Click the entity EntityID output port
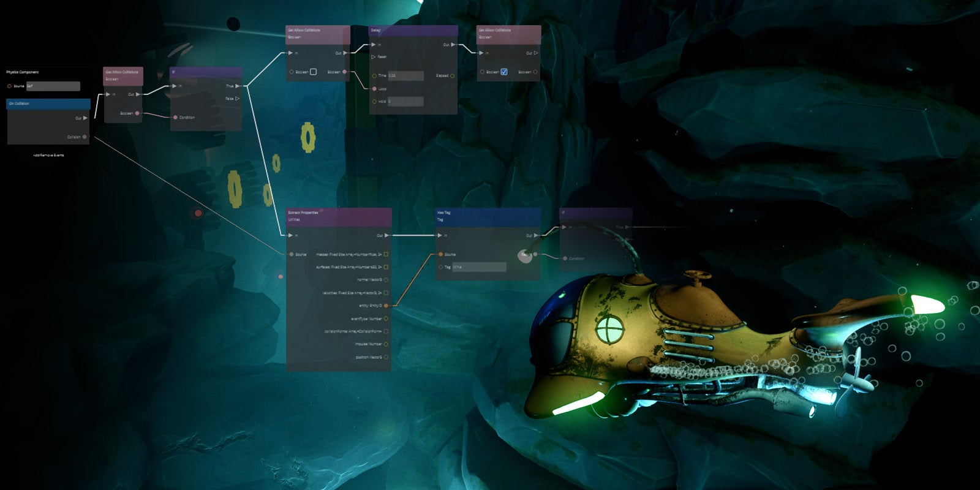The width and height of the screenshot is (980, 490). pyautogui.click(x=386, y=305)
